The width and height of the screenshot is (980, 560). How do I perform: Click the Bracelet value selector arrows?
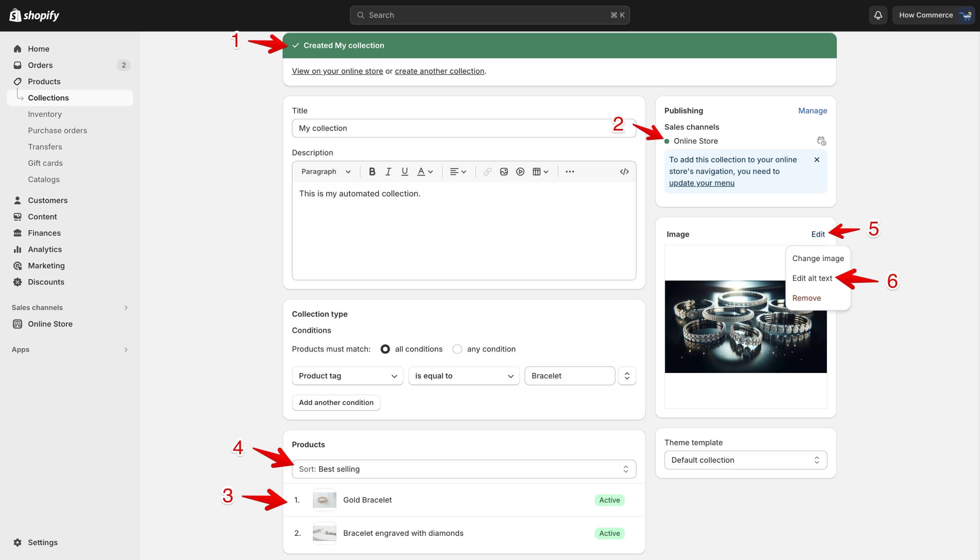[x=627, y=376]
